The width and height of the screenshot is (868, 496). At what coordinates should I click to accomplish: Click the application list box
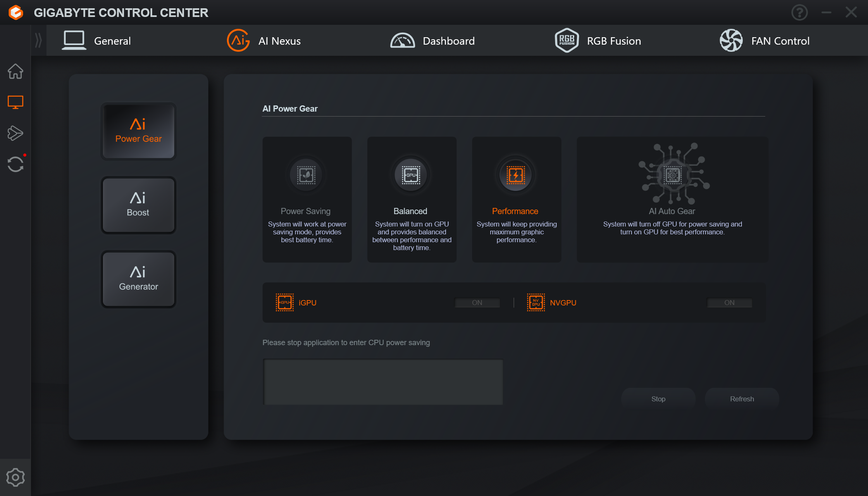(383, 382)
